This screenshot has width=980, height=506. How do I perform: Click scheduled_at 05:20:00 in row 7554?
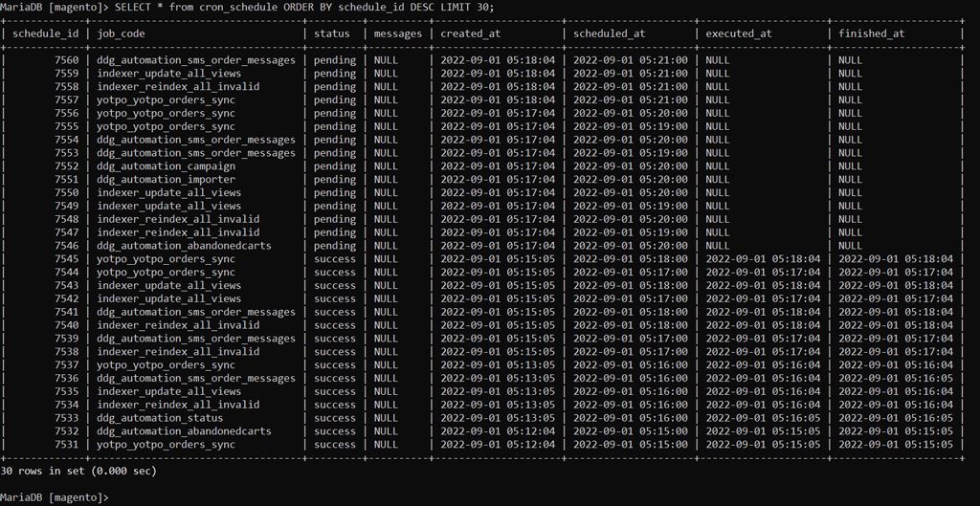[x=631, y=140]
